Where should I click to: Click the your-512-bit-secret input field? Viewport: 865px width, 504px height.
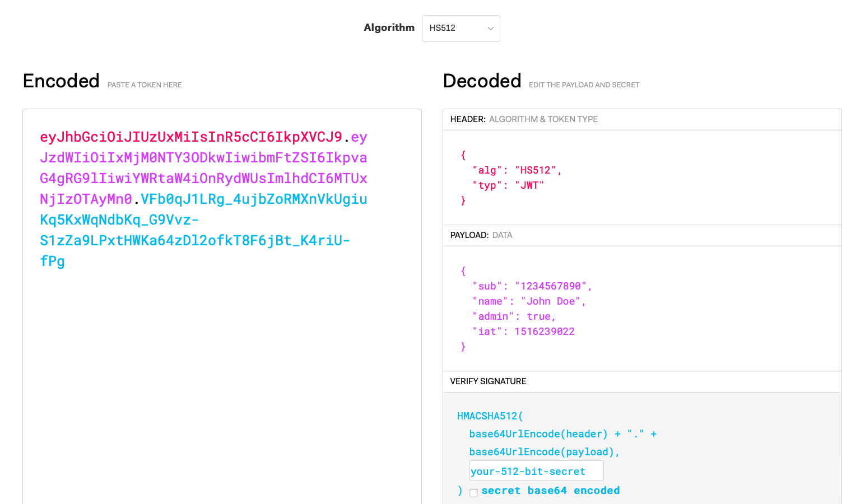pos(536,471)
